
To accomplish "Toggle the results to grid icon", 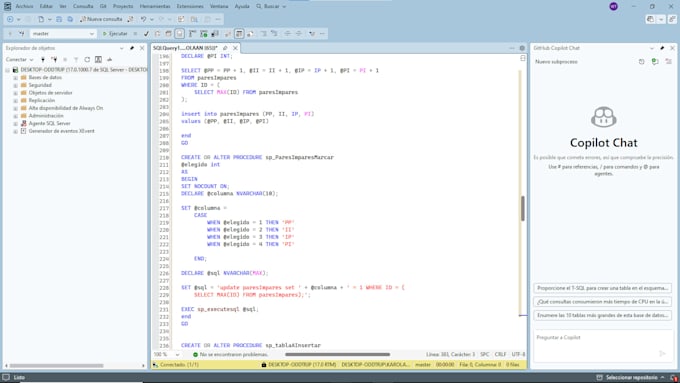I will coord(239,33).
